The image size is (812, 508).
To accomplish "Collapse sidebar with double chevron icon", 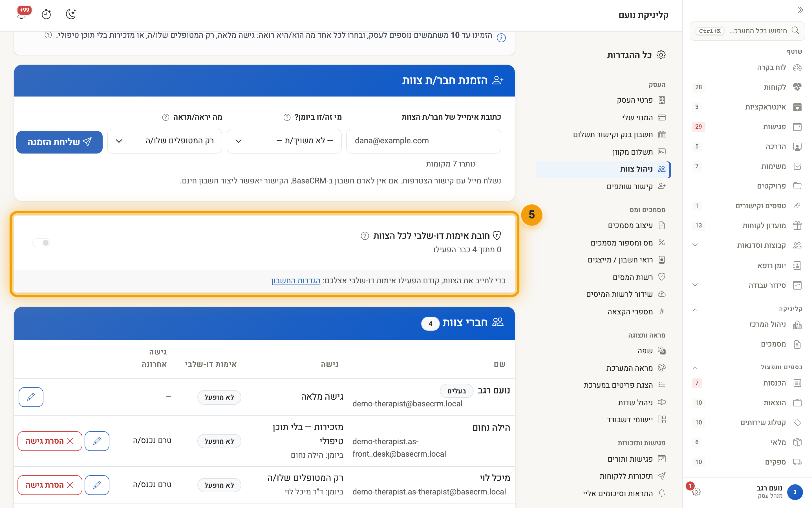I will (800, 10).
